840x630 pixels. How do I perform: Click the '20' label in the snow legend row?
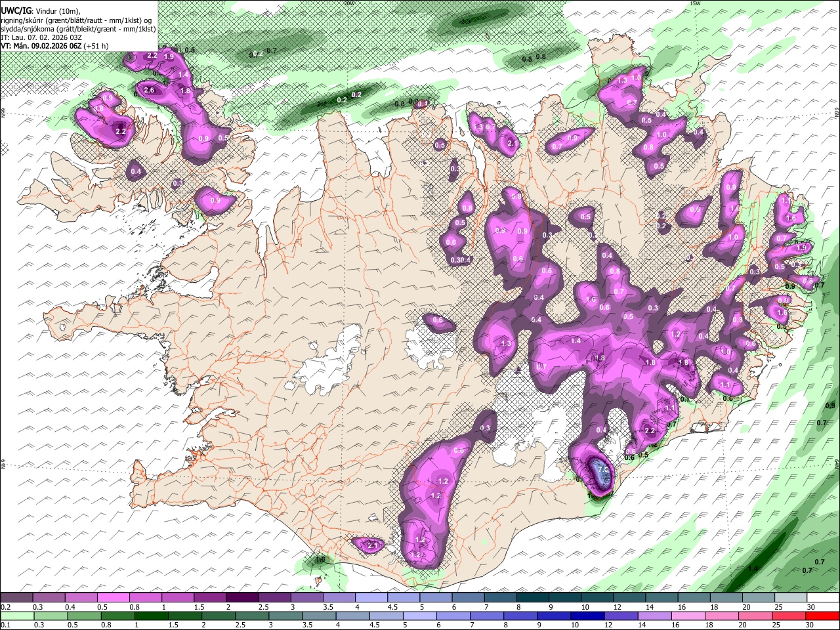pos(747,607)
